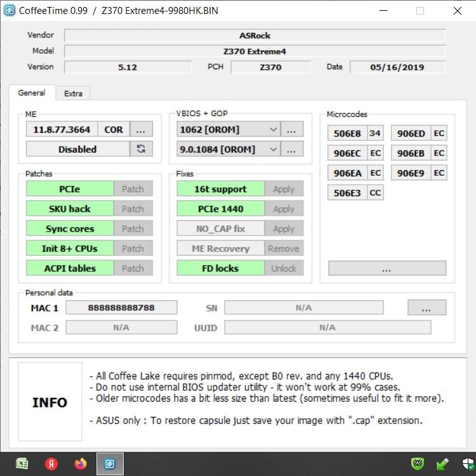Click Unlock button for FD locks
476x476 pixels.
pos(284,268)
